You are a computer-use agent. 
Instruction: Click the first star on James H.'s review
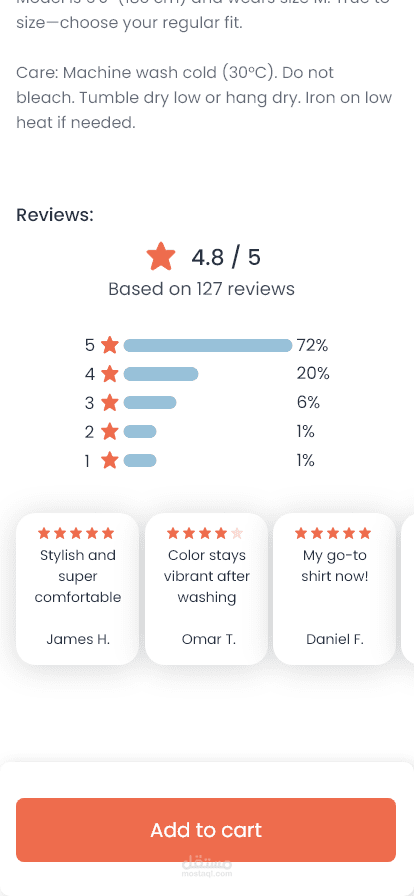point(44,534)
